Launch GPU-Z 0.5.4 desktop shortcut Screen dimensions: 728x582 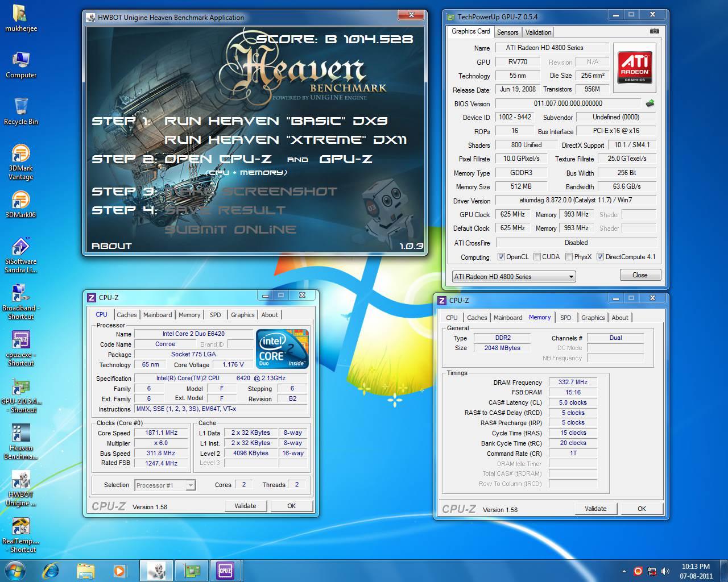[x=21, y=395]
